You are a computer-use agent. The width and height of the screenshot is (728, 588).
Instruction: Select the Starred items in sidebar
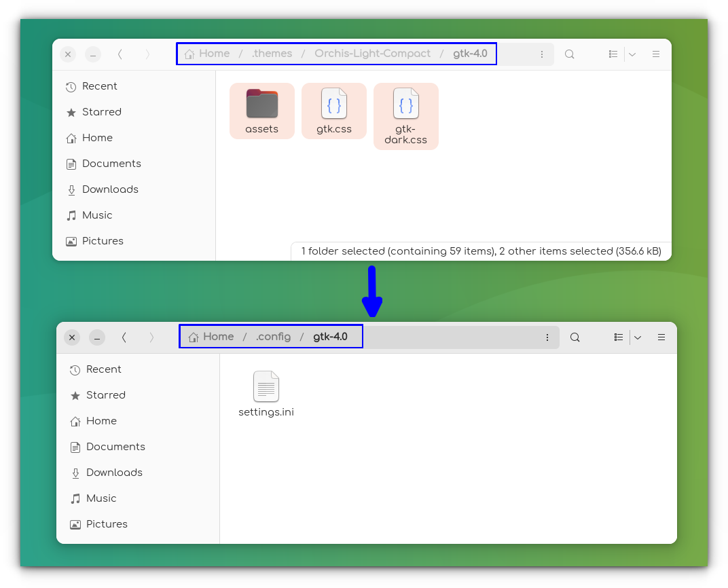click(x=101, y=112)
